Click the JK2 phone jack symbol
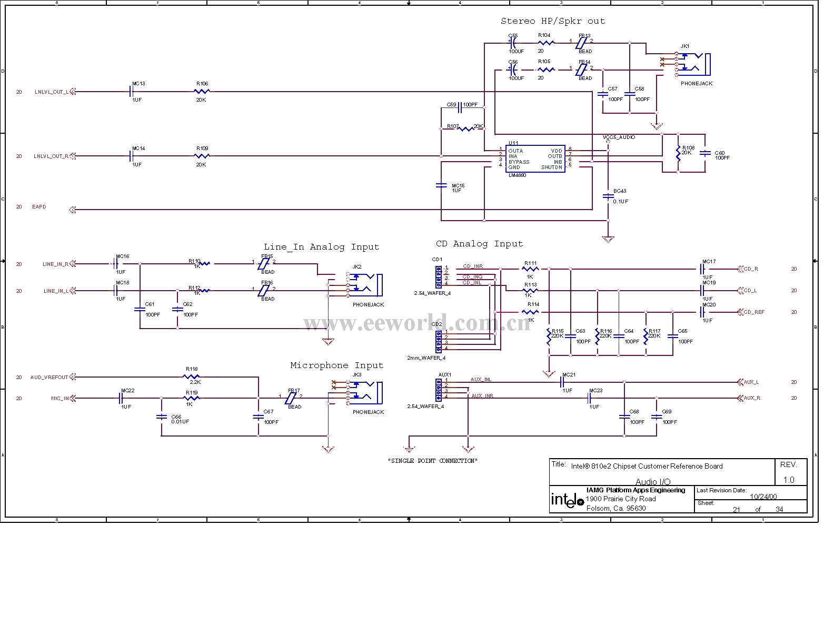 tap(364, 285)
